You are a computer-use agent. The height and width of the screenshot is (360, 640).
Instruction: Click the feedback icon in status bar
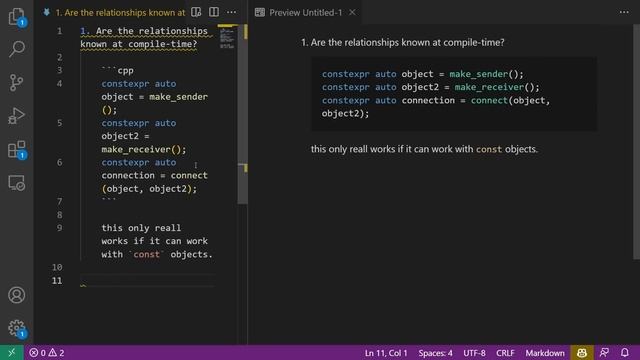604,353
